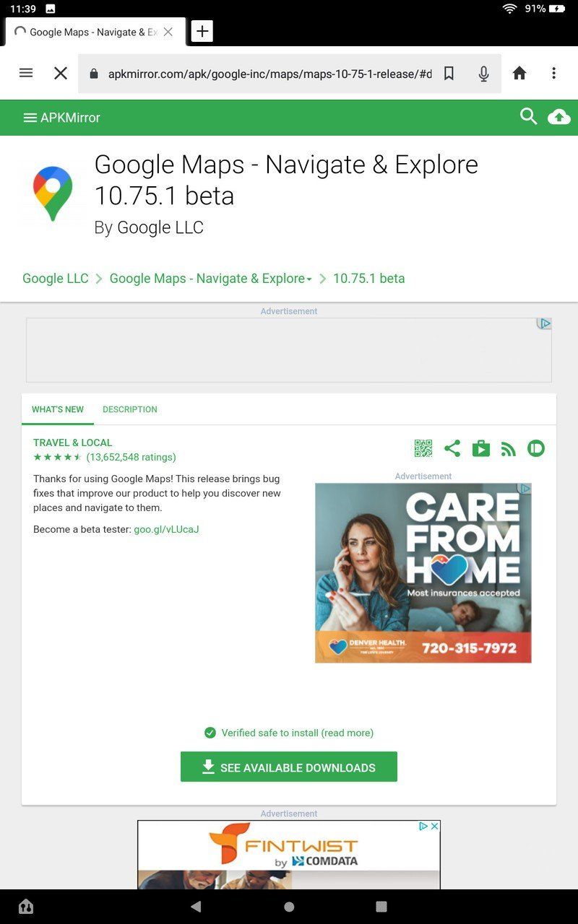Open the Play Store briefcase icon
This screenshot has width=578, height=924.
[480, 448]
